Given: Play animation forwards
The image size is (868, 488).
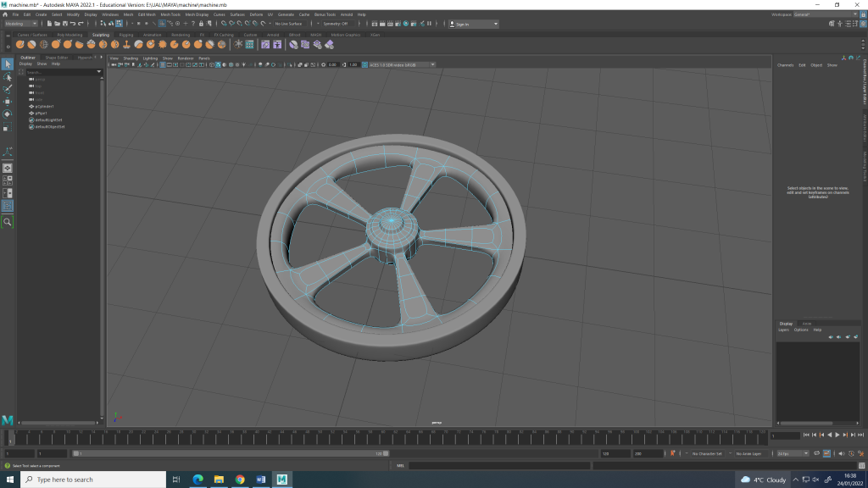Looking at the screenshot, I should click(x=837, y=435).
